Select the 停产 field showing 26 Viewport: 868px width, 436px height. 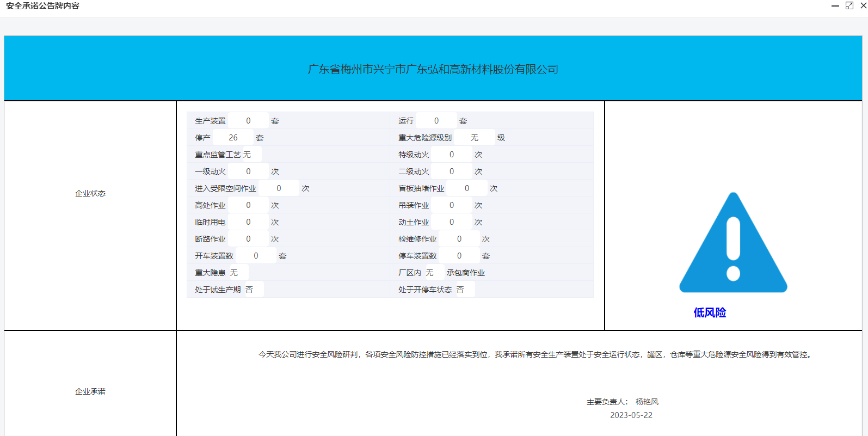(233, 138)
